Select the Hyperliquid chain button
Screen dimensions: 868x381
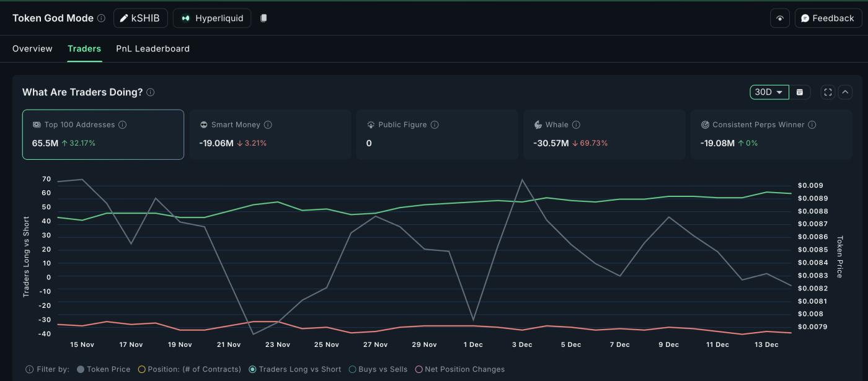(212, 19)
